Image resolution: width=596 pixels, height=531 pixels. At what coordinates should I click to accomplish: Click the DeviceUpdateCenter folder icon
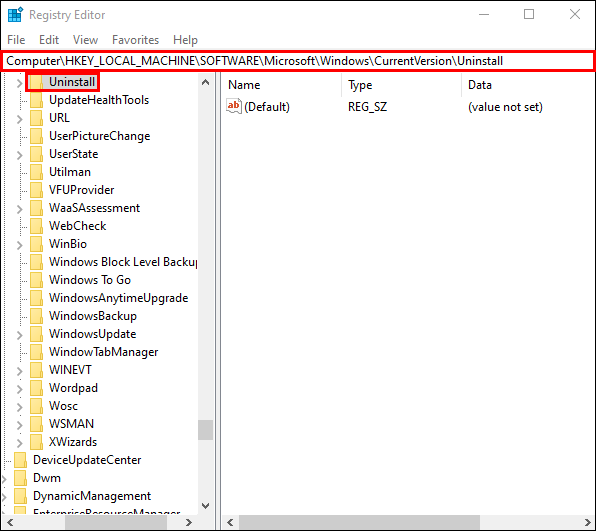pos(21,460)
